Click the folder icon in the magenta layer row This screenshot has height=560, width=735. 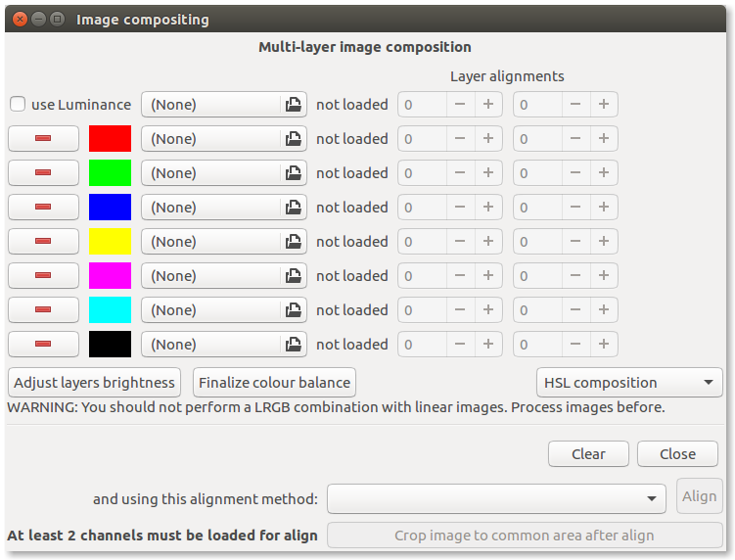293,276
